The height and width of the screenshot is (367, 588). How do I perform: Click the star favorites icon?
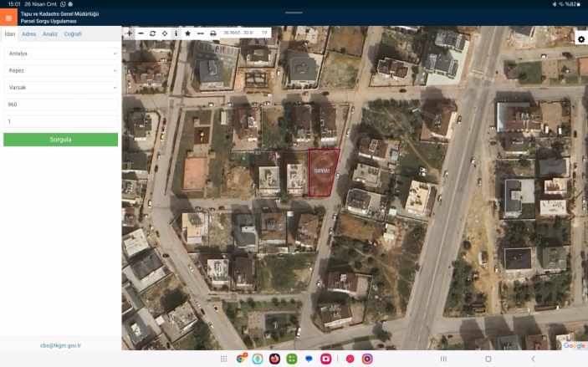tap(187, 33)
